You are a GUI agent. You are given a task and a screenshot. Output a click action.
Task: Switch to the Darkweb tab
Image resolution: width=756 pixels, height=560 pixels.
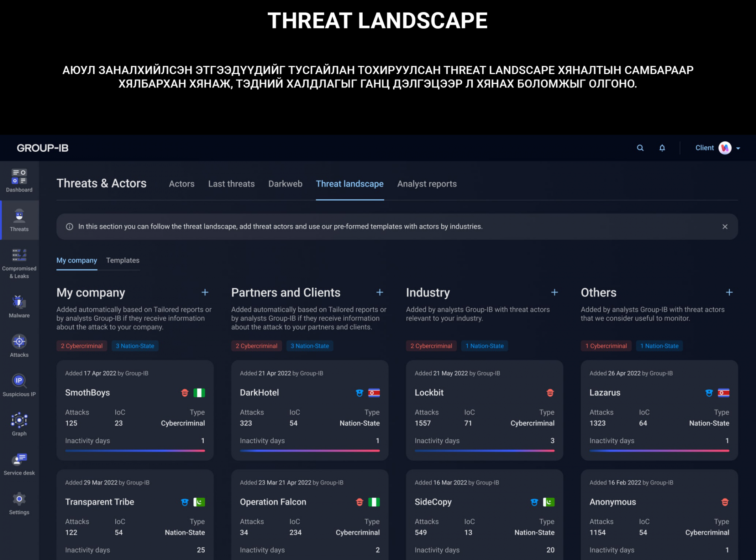click(x=285, y=184)
